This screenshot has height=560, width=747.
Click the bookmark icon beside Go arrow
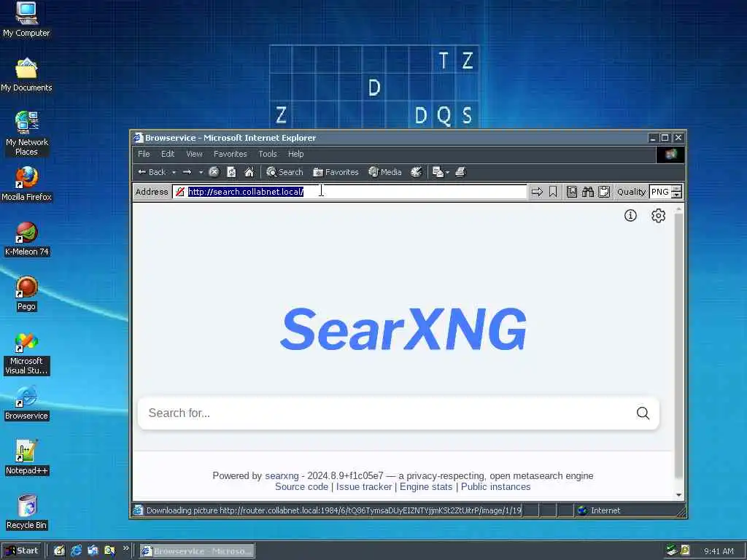coord(553,192)
